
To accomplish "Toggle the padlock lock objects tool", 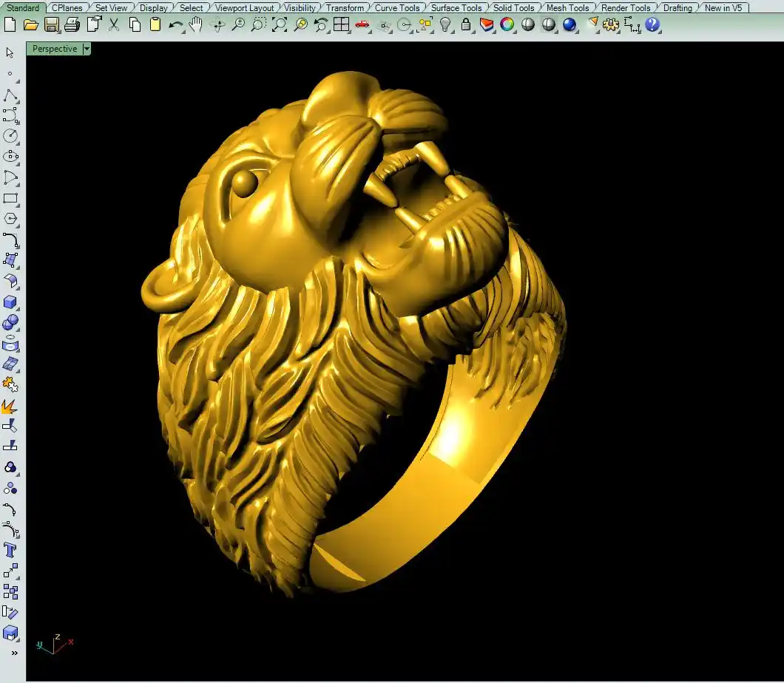I will 465,24.
